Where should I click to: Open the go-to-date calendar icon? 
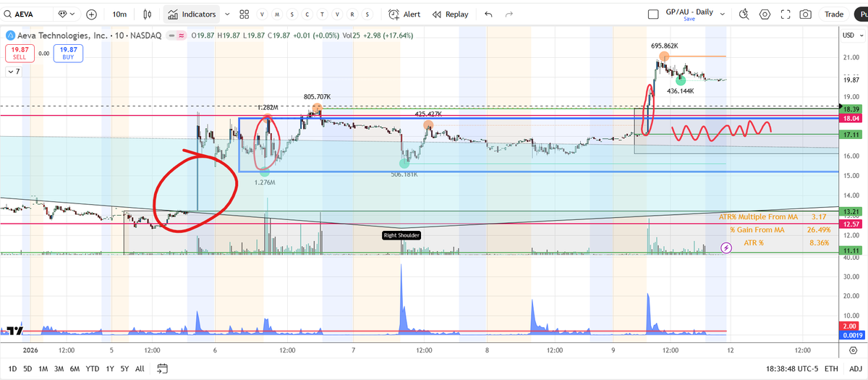pyautogui.click(x=161, y=368)
